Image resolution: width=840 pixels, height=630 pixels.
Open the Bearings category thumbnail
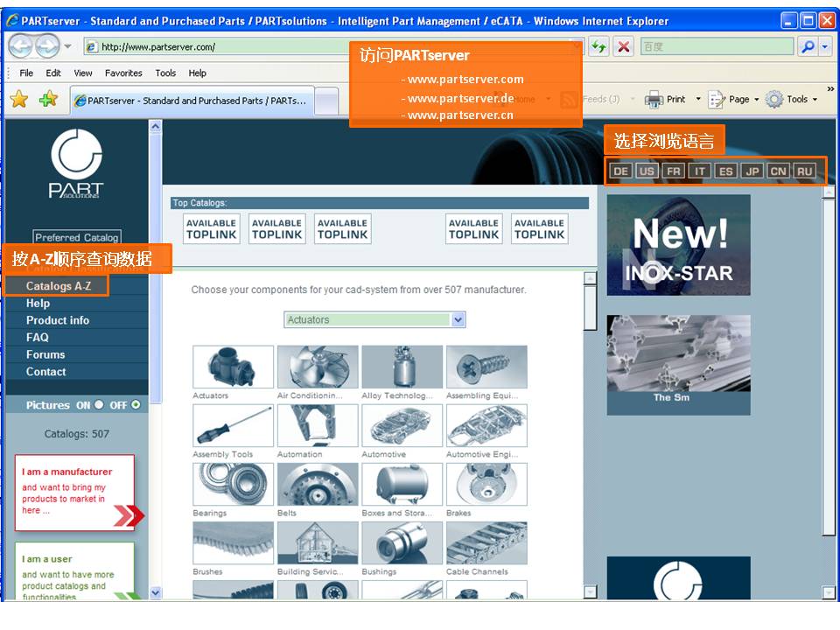coord(233,484)
